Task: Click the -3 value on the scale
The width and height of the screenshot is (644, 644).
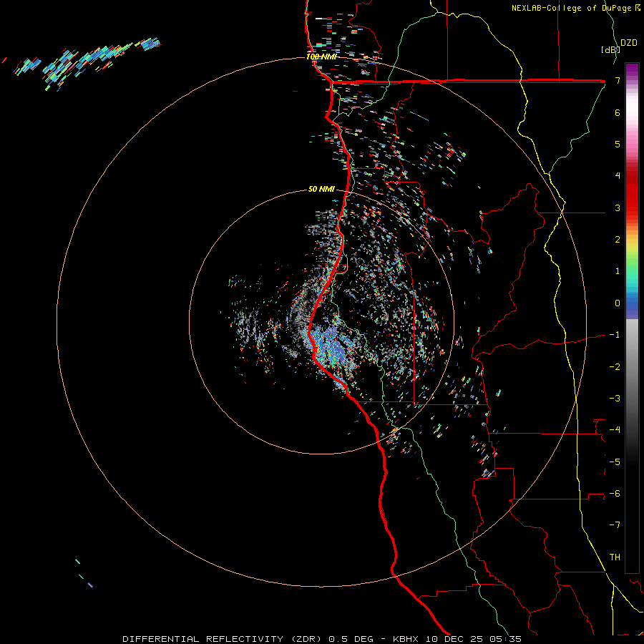Action: coord(615,399)
